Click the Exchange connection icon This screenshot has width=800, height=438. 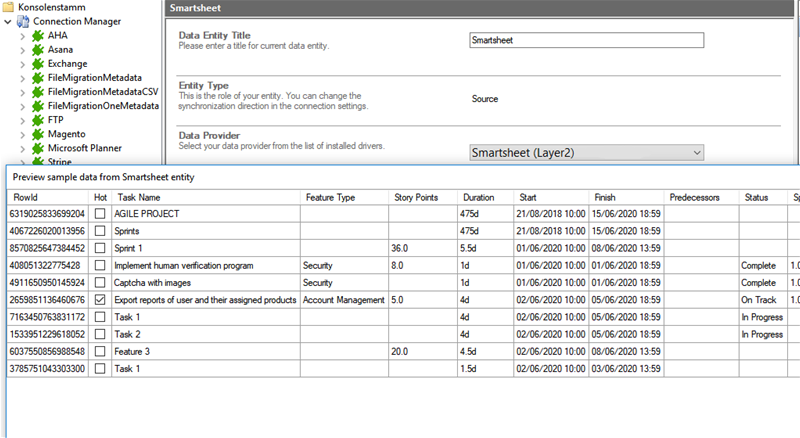pos(38,63)
